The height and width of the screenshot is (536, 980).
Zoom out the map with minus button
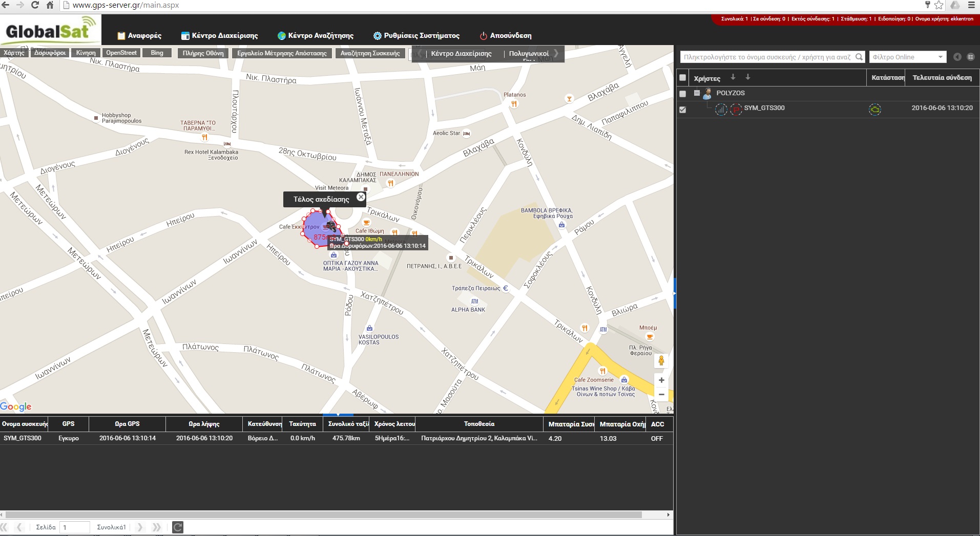[x=661, y=395]
